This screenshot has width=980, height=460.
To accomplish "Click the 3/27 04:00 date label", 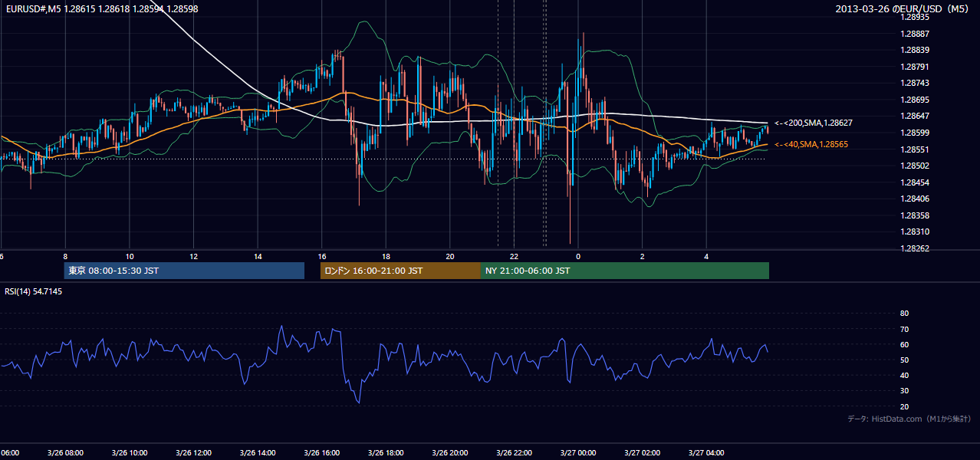I will pos(706,453).
